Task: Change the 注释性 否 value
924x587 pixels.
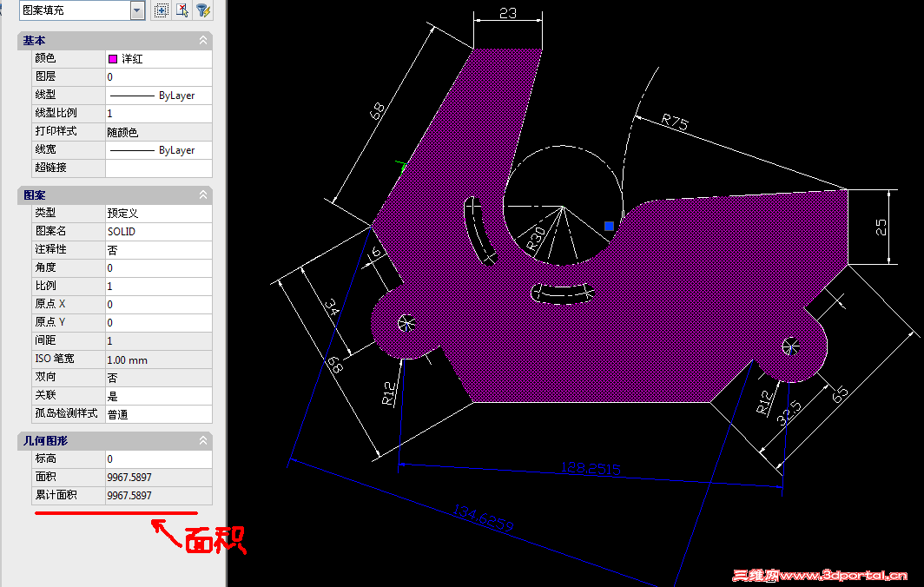Action: [159, 249]
